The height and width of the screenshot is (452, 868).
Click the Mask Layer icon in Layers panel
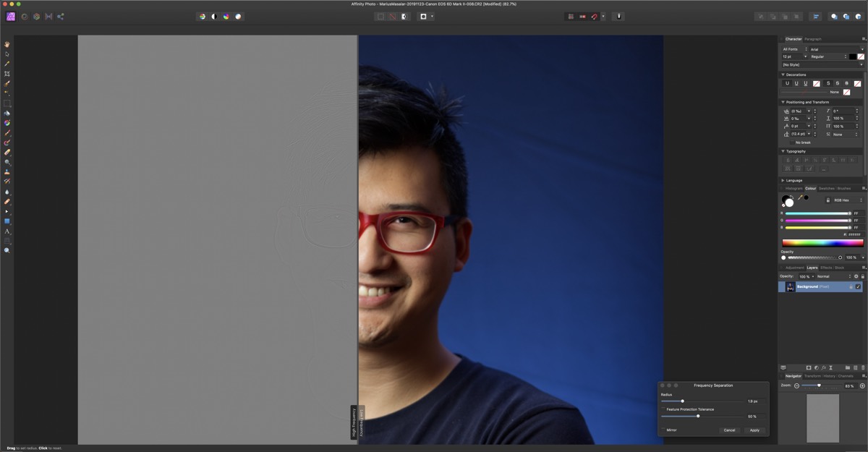pos(808,367)
